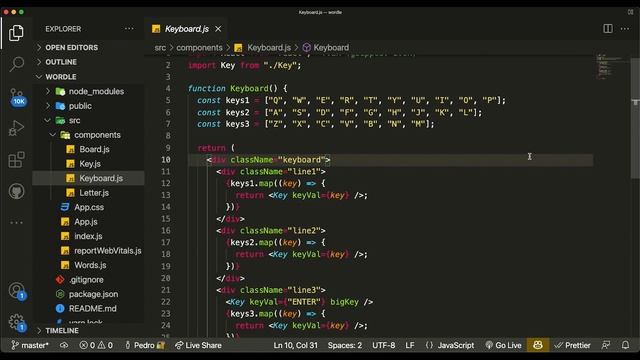
Task: Open Source Control view with 10K badge
Action: (17, 97)
